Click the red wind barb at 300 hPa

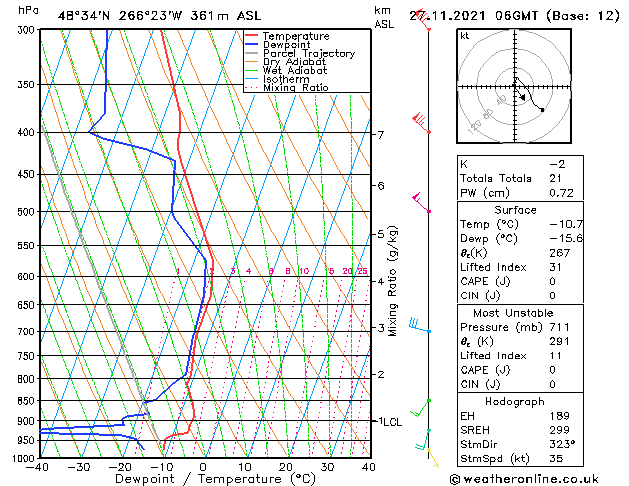point(423,20)
